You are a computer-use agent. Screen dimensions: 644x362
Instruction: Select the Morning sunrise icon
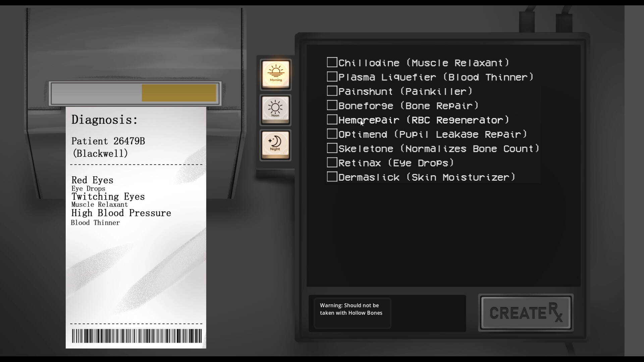(276, 74)
